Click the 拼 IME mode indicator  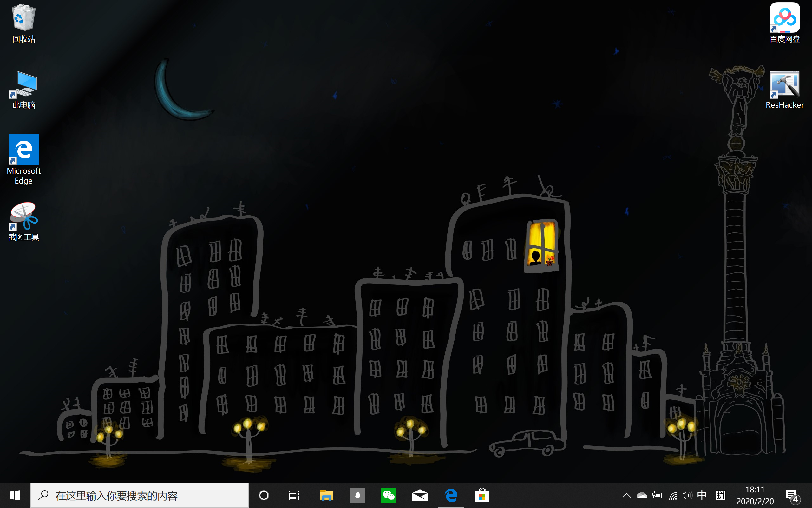tap(720, 495)
